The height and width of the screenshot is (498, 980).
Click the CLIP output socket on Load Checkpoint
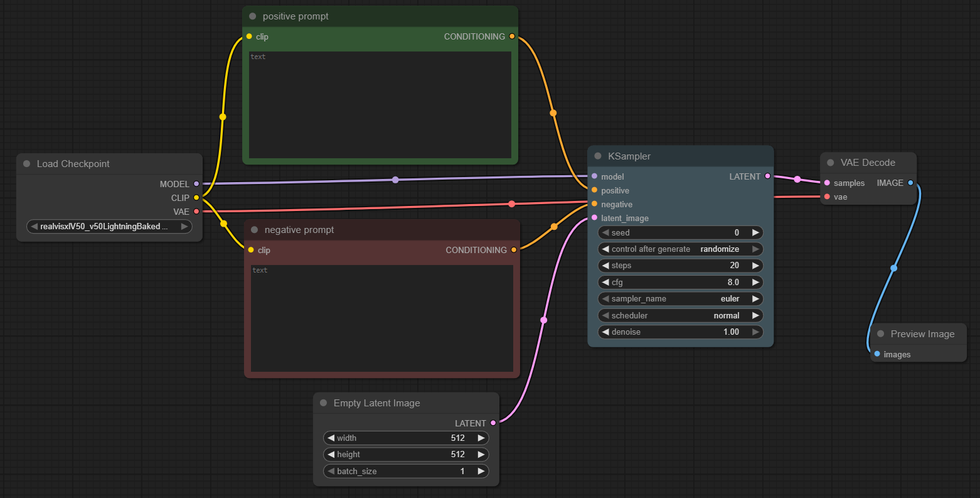coord(196,198)
